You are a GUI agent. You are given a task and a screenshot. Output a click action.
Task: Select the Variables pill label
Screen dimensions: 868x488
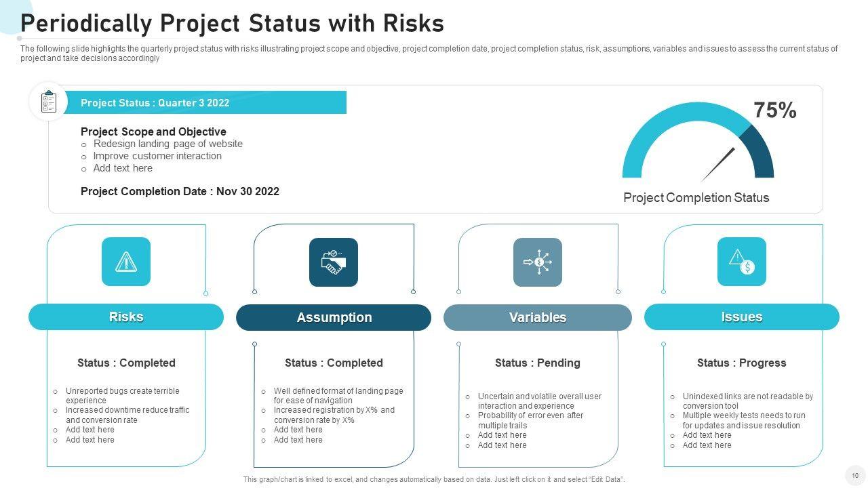(x=538, y=318)
